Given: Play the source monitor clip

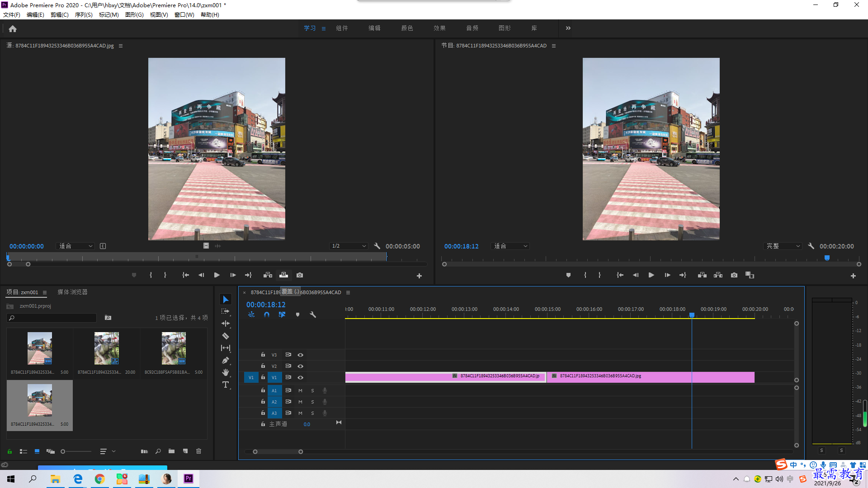Looking at the screenshot, I should click(217, 275).
